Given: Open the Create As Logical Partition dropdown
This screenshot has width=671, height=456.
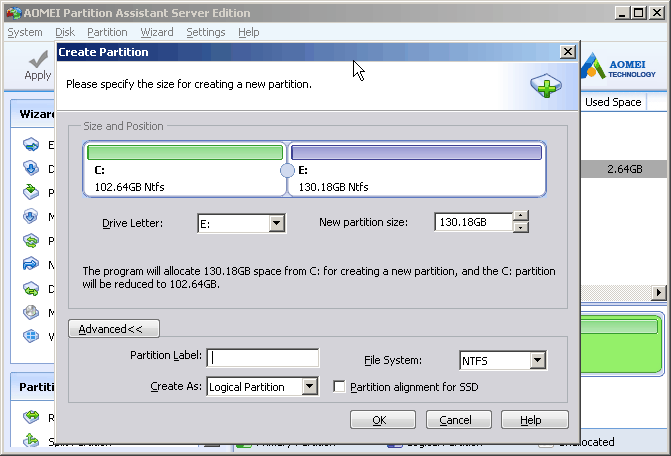Looking at the screenshot, I should point(309,387).
